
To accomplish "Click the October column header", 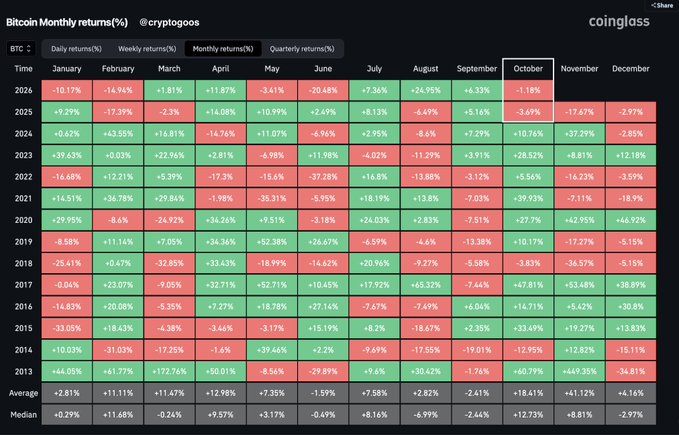I will (528, 68).
